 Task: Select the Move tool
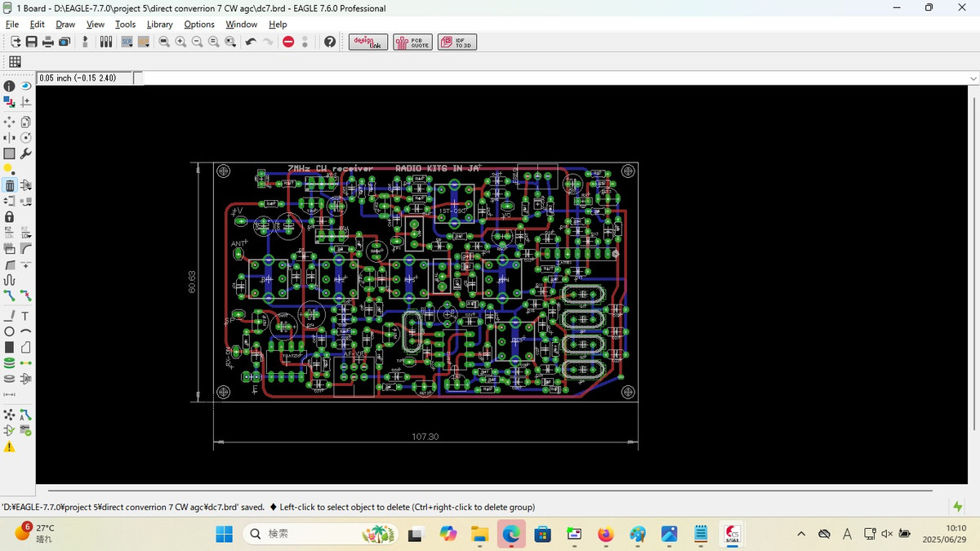click(9, 122)
